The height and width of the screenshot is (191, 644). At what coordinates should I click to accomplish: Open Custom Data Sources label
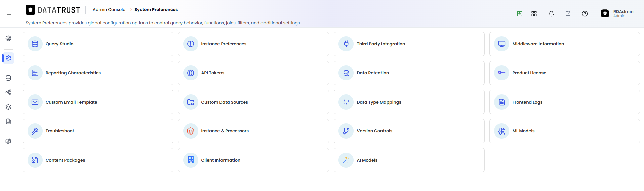tap(225, 102)
